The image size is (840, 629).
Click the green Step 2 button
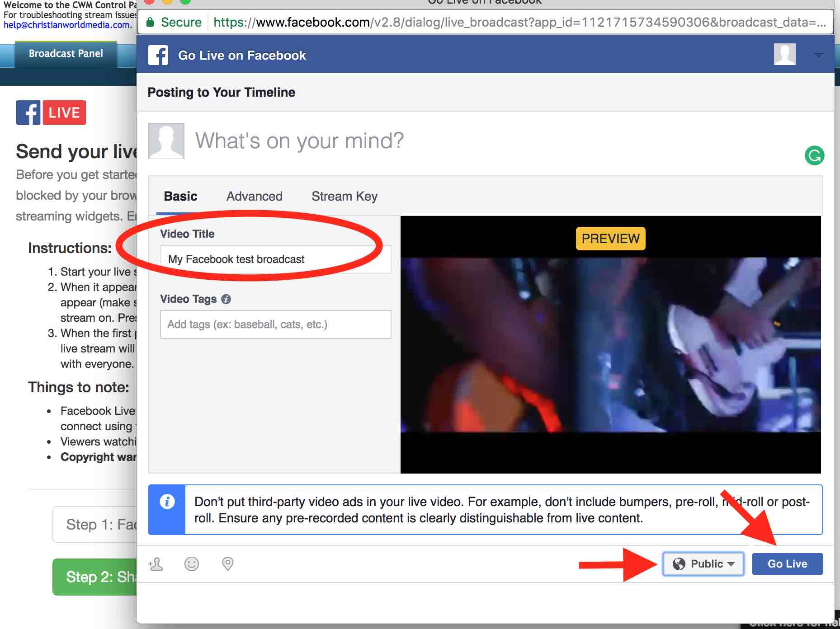94,577
